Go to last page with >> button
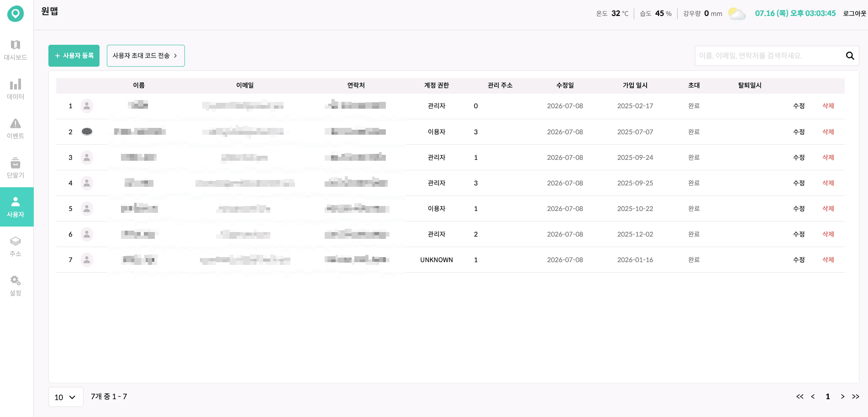868x417 pixels. point(856,396)
